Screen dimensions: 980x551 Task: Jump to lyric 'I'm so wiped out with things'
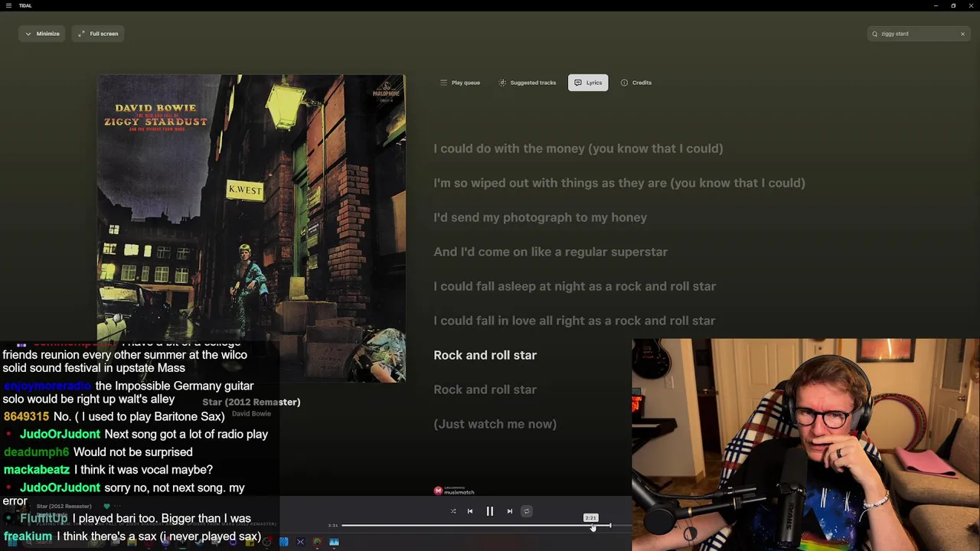pyautogui.click(x=619, y=183)
